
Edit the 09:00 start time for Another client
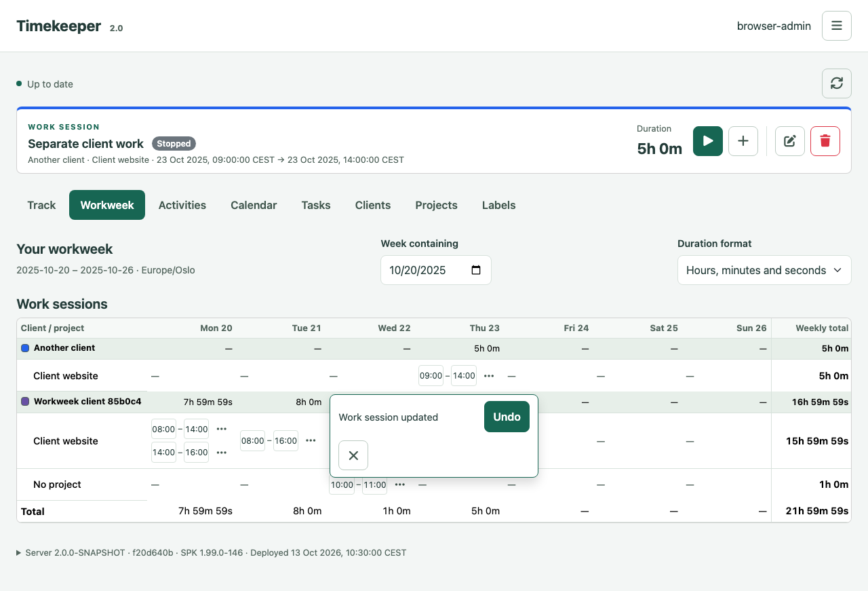point(431,375)
